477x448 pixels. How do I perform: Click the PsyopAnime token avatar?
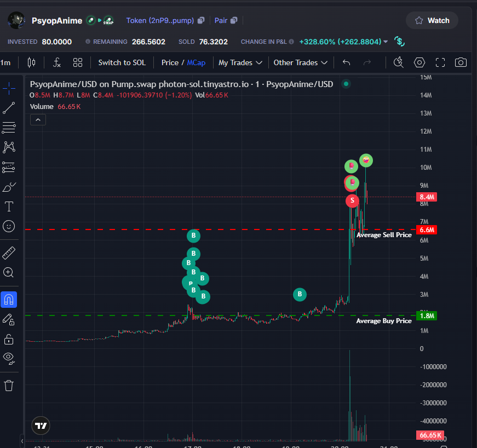[16, 20]
